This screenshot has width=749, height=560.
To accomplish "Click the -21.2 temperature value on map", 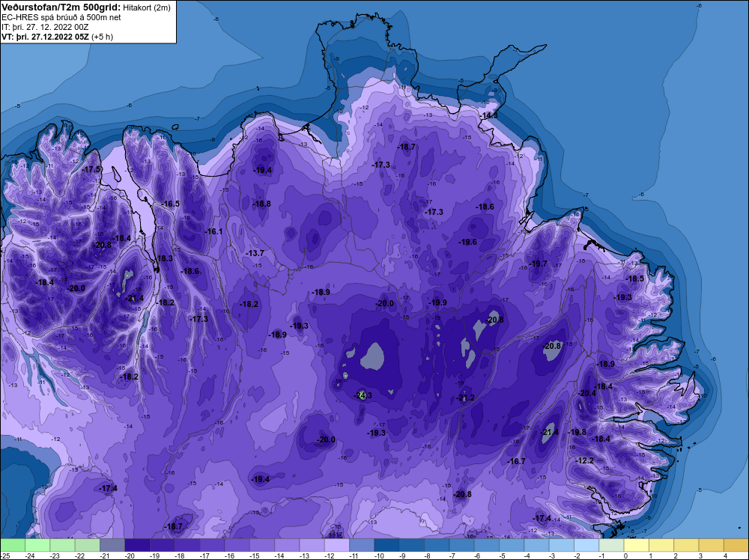I will tap(465, 398).
